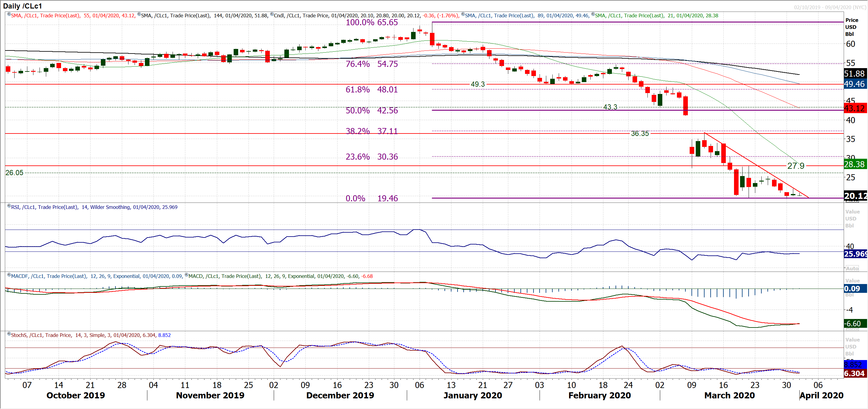
Task: Click February 2020 on the time axis
Action: (599, 395)
